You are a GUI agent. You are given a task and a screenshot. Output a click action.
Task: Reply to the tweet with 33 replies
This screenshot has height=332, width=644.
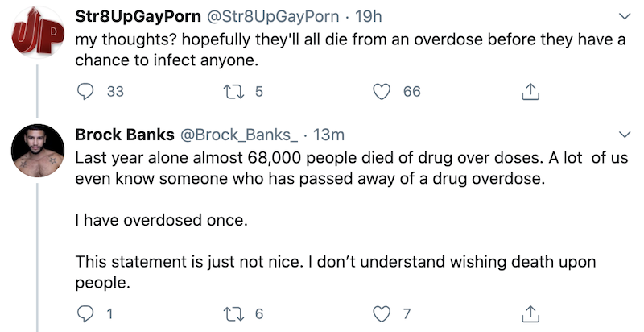click(85, 92)
